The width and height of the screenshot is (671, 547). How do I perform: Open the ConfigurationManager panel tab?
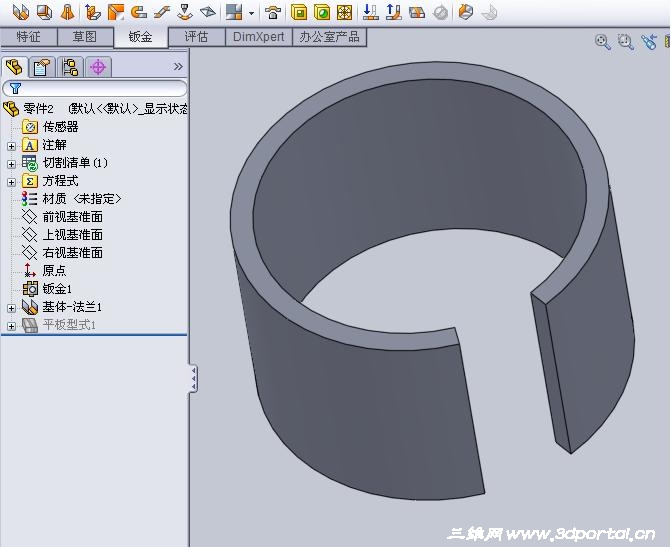(70, 67)
